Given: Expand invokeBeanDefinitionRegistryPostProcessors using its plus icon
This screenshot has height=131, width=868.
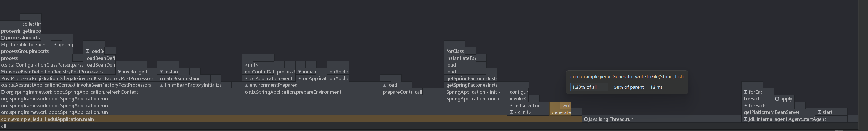Looking at the screenshot, I should tap(3, 72).
